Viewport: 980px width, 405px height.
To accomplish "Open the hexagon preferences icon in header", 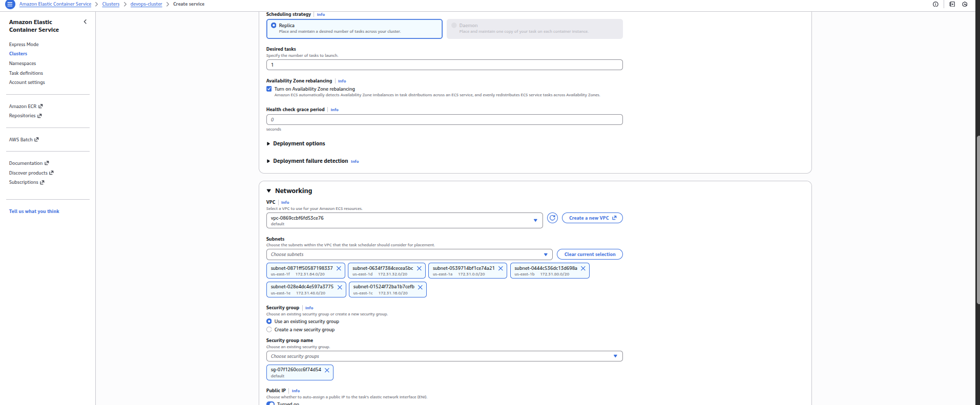I will point(965,4).
